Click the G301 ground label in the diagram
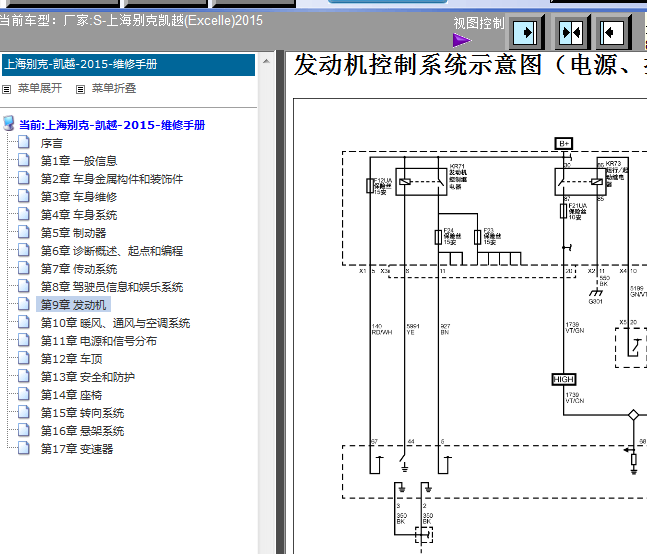The image size is (647, 554). (x=595, y=302)
